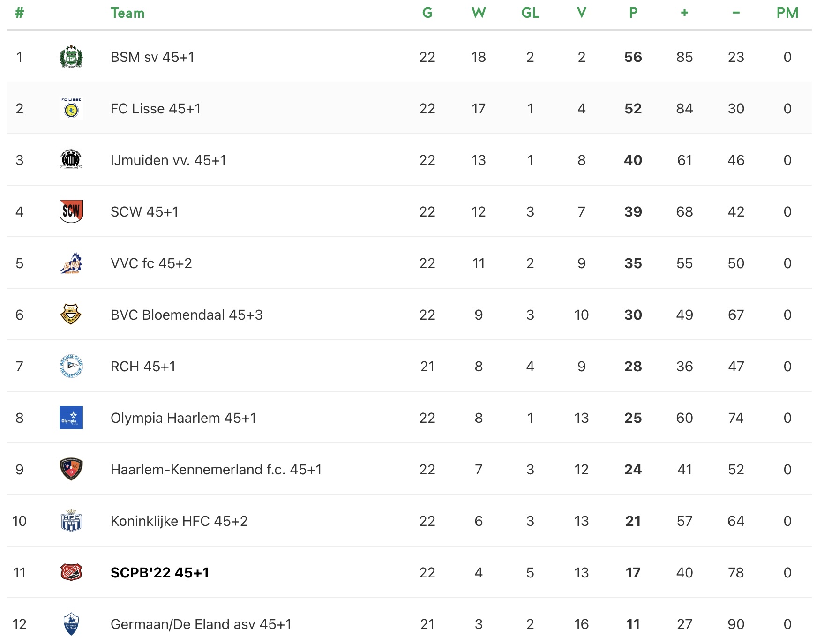839x644 pixels.
Task: Open Germaan/De Eland asv 45+1 team
Action: [x=201, y=624]
